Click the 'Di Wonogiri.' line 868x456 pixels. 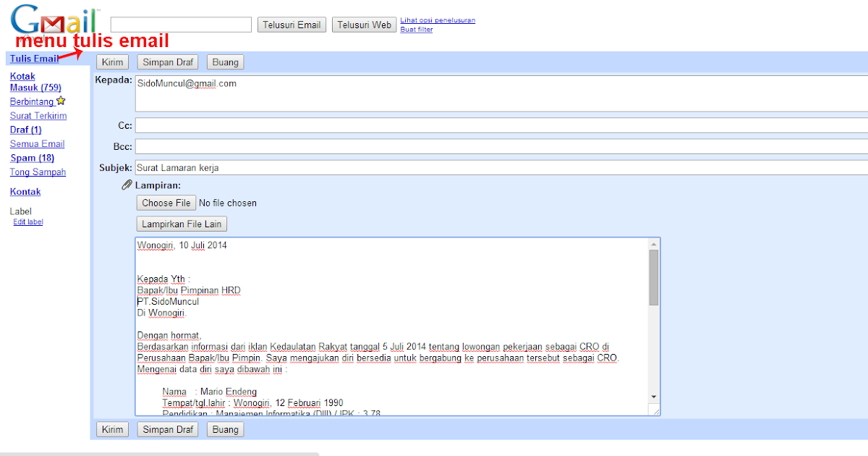click(x=161, y=313)
